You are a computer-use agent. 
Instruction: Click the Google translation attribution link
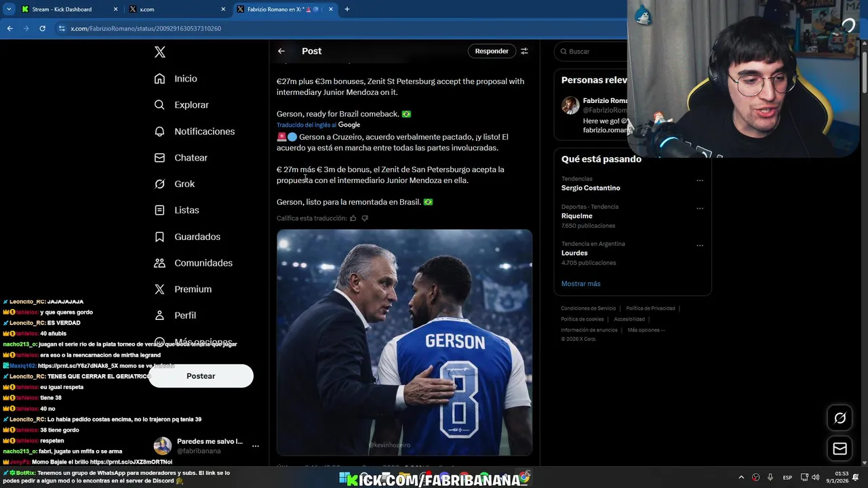pos(349,125)
